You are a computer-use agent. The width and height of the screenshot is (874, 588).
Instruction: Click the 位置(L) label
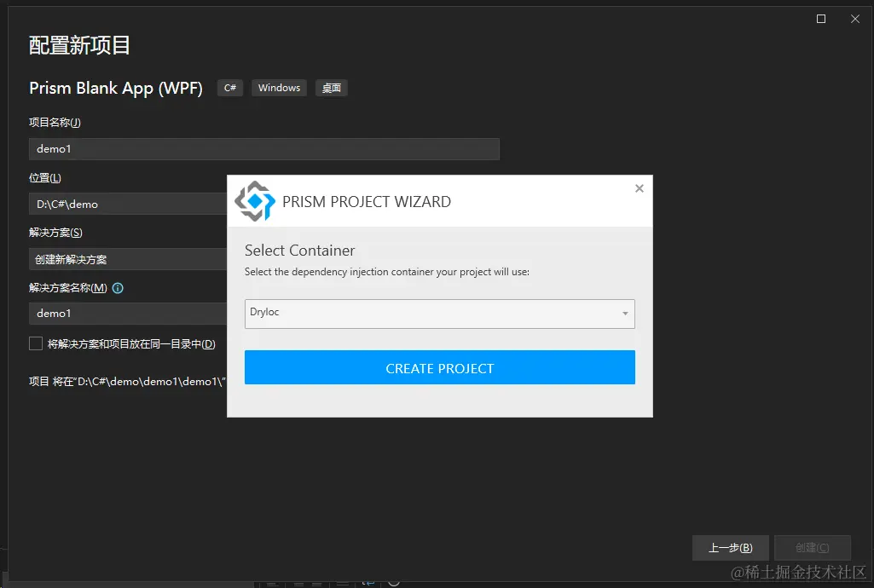(45, 178)
